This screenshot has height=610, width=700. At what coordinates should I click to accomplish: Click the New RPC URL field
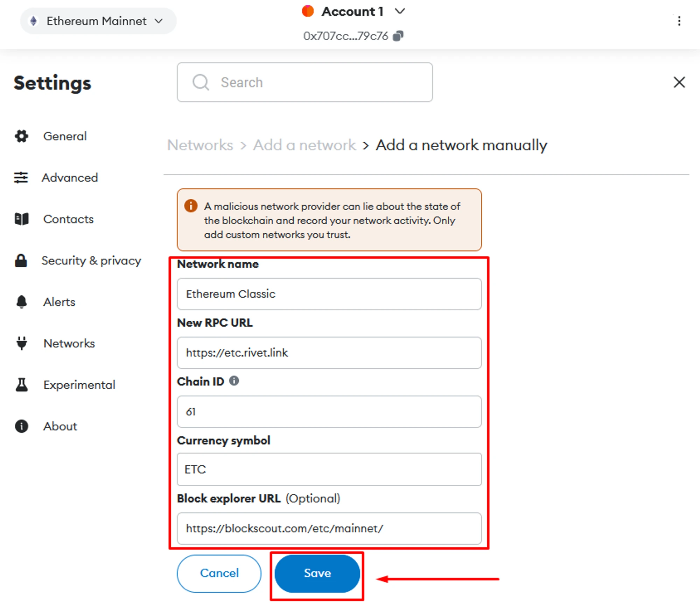click(329, 353)
